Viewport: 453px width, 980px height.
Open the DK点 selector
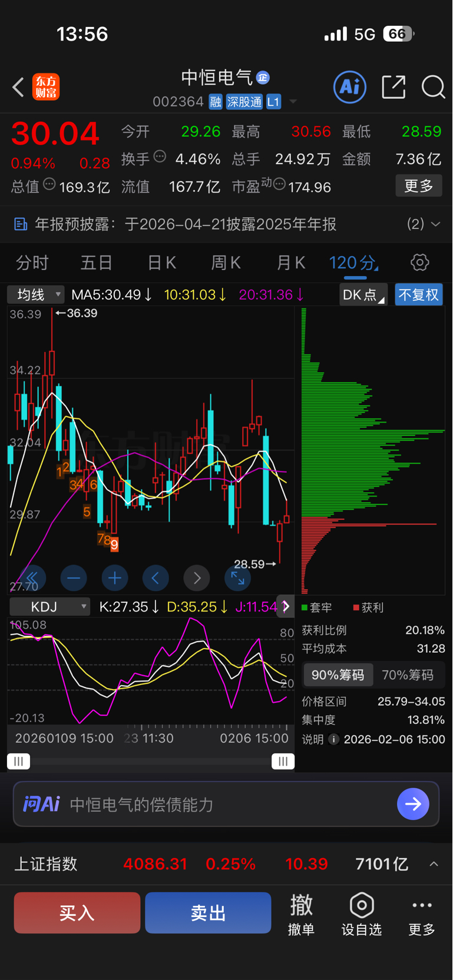(363, 294)
